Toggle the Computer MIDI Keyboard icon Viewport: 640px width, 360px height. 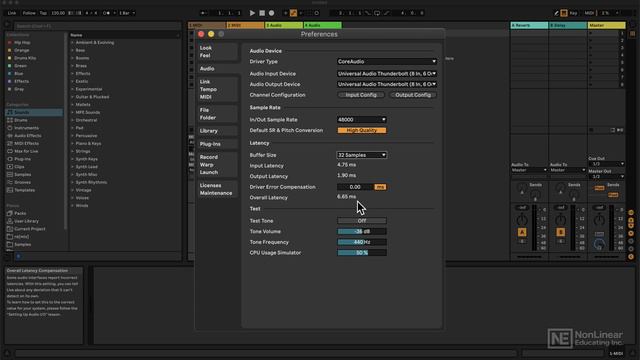coord(564,13)
